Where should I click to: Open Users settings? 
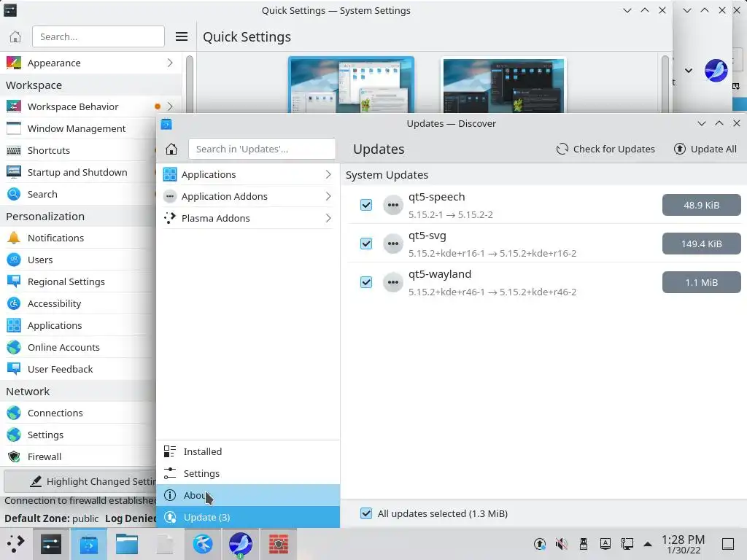[79, 260]
